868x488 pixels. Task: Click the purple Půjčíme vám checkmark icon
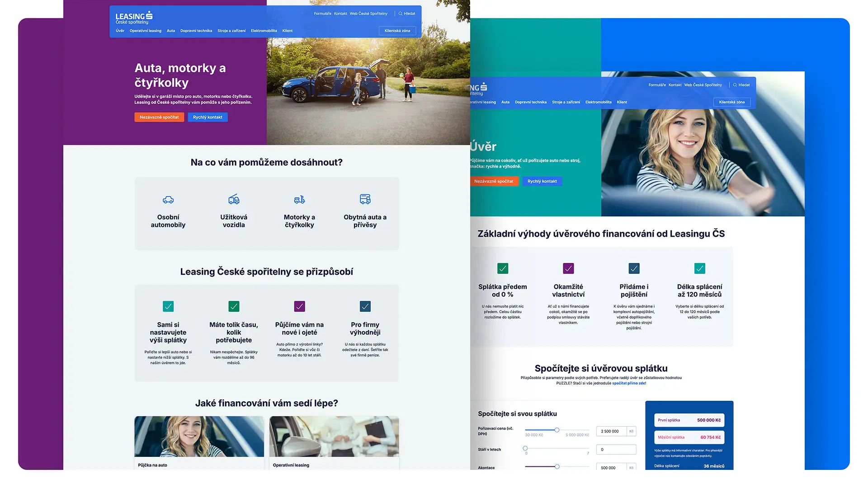coord(299,306)
